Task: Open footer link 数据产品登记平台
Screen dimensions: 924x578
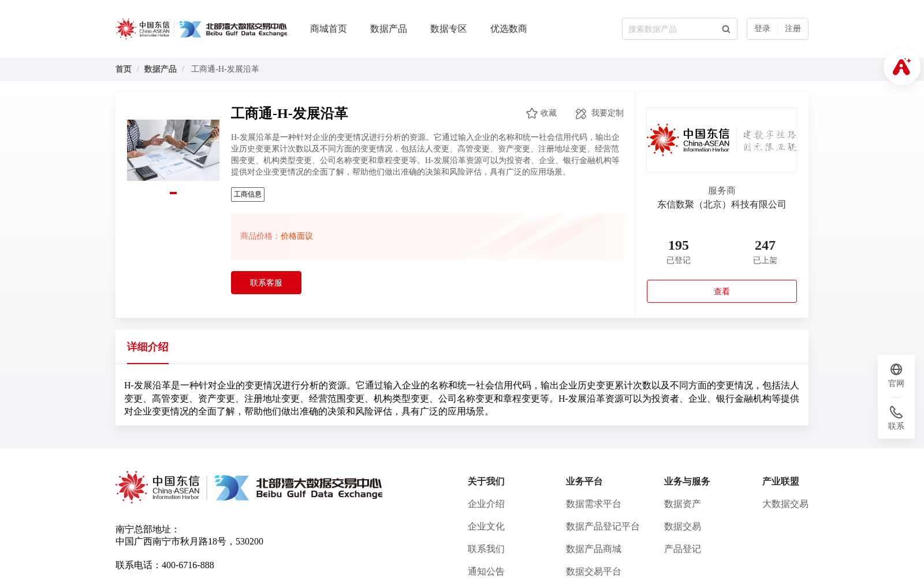Action: [603, 527]
